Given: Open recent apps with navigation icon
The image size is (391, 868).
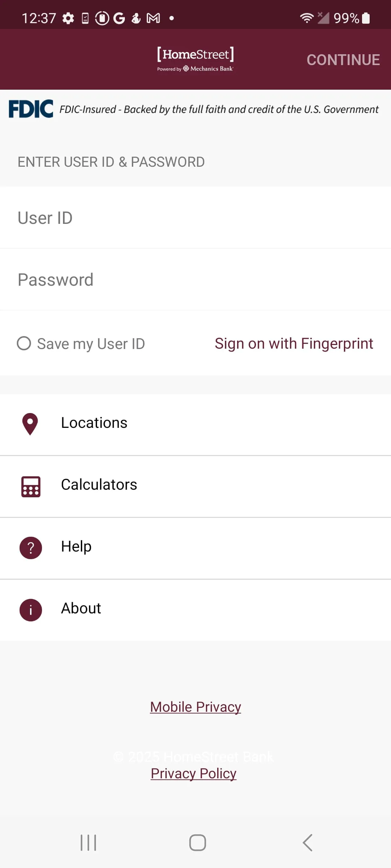Looking at the screenshot, I should [88, 843].
